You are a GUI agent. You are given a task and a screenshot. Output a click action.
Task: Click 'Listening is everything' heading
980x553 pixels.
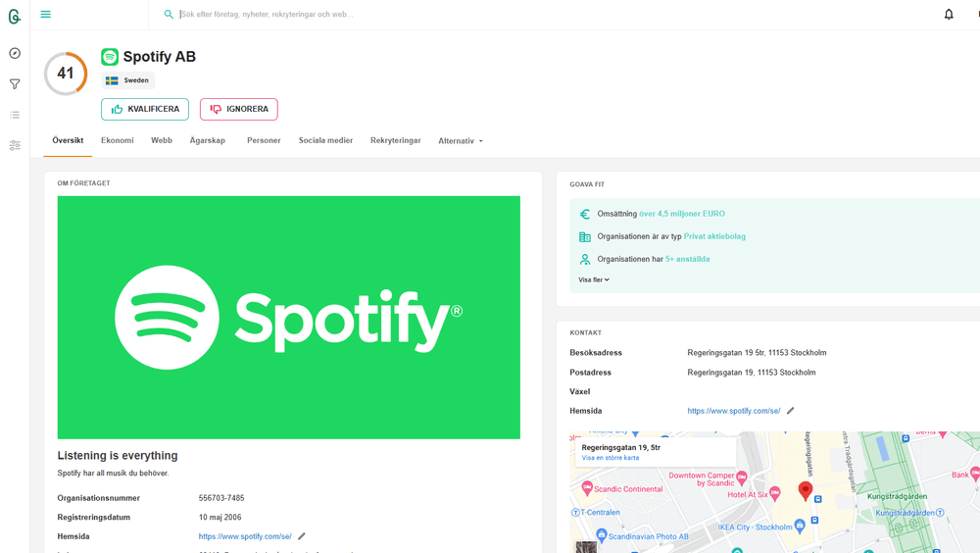[x=118, y=455]
